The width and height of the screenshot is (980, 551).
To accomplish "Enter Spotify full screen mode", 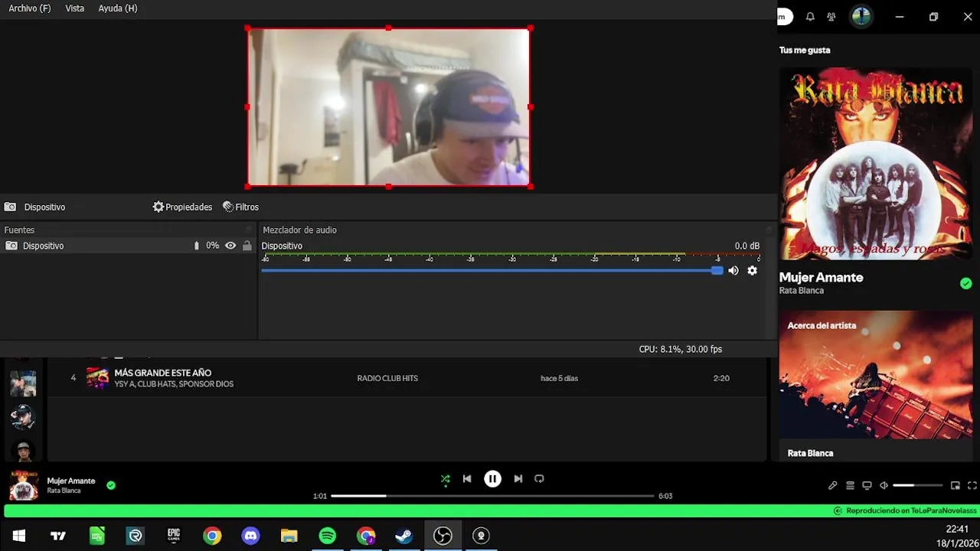I will pyautogui.click(x=972, y=485).
